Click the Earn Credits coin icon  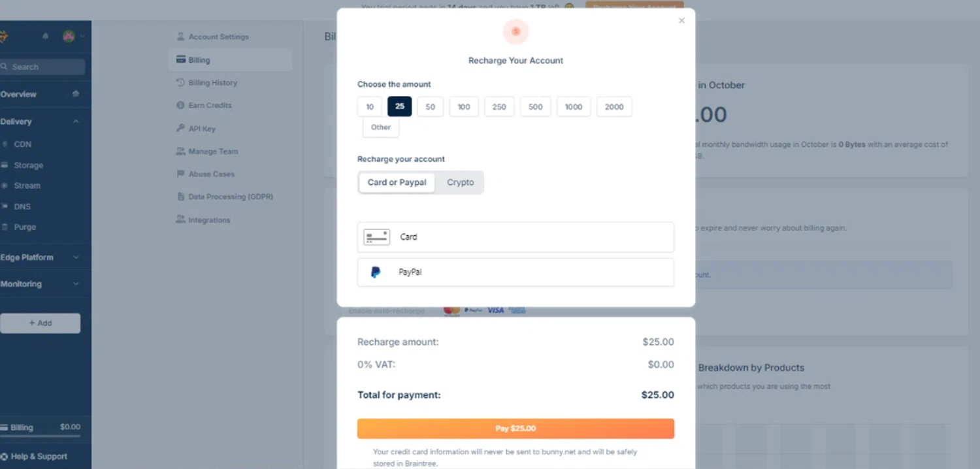tap(181, 105)
